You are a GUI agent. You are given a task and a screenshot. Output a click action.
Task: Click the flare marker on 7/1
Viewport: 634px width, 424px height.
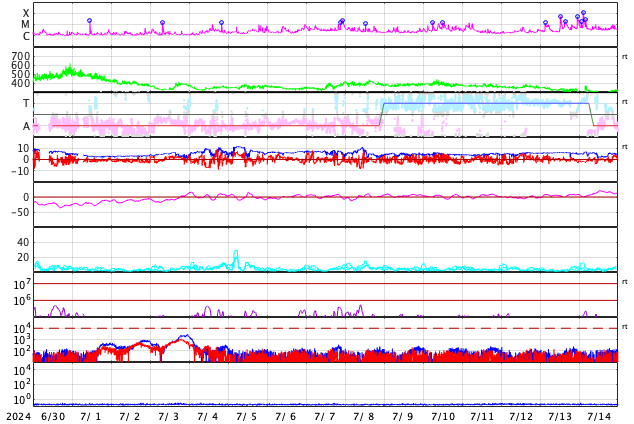pos(90,21)
